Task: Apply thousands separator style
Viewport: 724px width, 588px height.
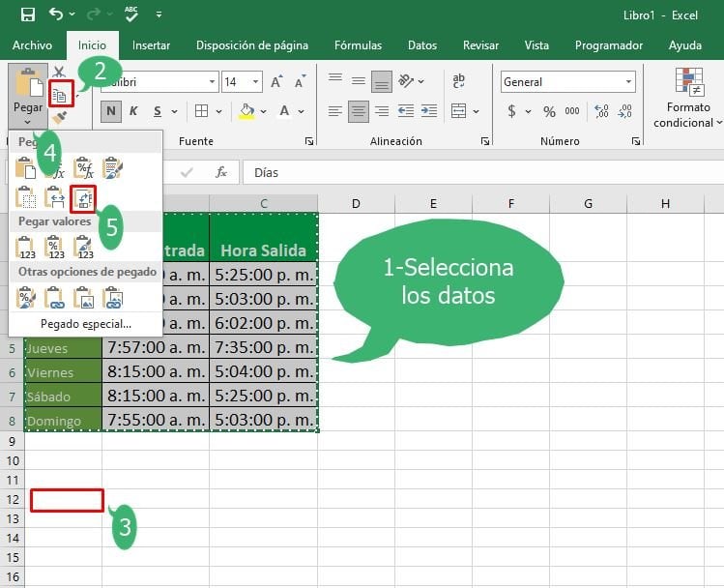Action: point(572,111)
